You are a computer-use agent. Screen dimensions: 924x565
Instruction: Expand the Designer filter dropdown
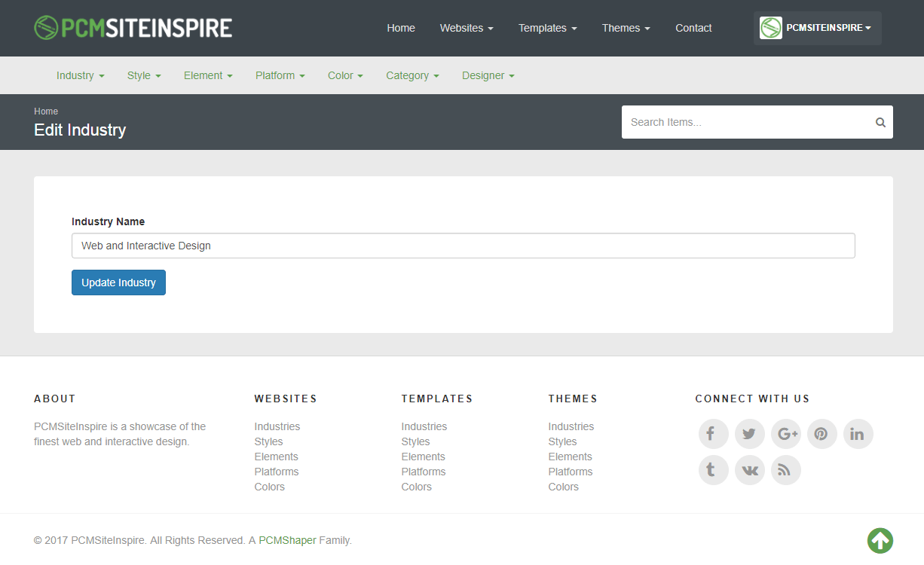point(488,75)
